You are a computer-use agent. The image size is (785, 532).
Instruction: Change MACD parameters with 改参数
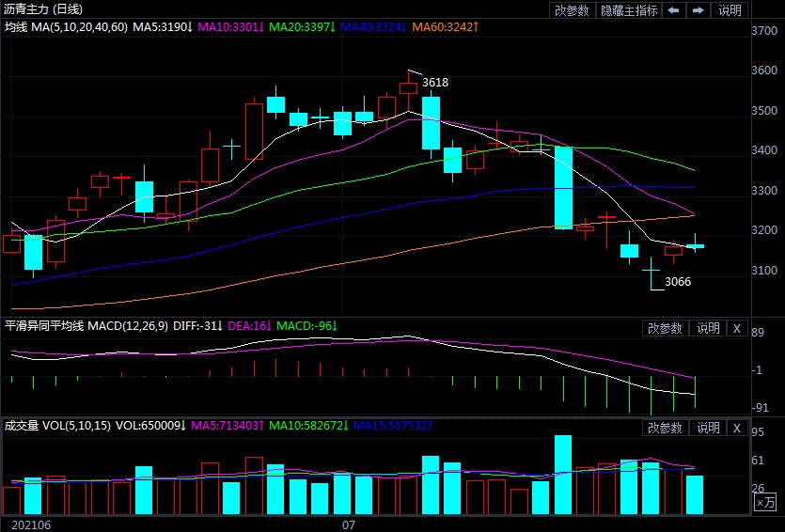point(666,327)
